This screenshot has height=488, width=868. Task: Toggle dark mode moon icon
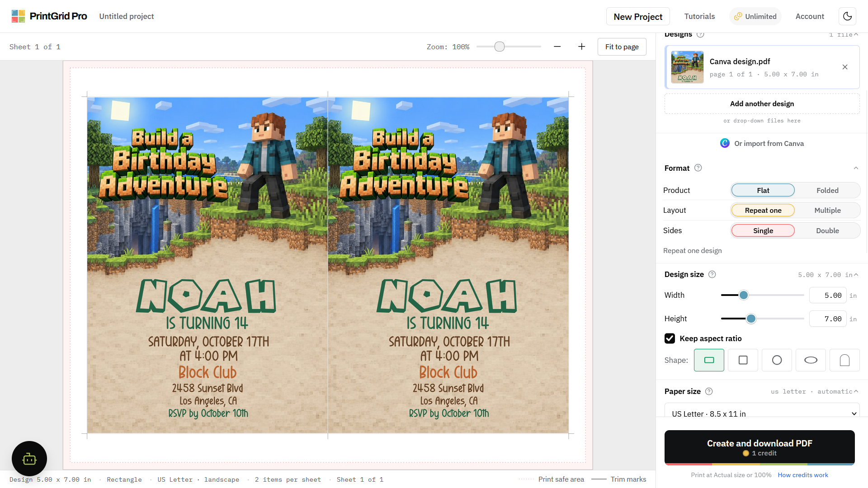pyautogui.click(x=848, y=16)
